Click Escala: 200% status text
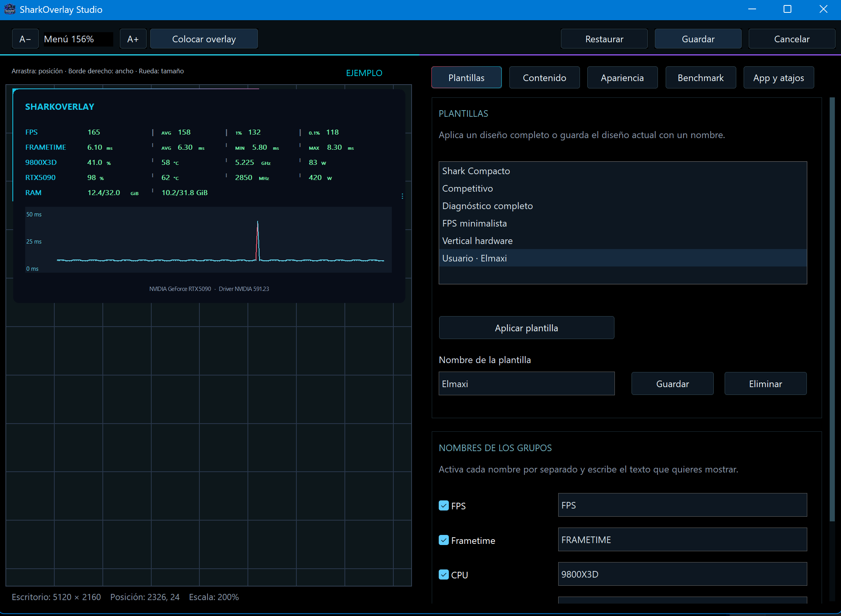This screenshot has height=616, width=841. tap(214, 597)
